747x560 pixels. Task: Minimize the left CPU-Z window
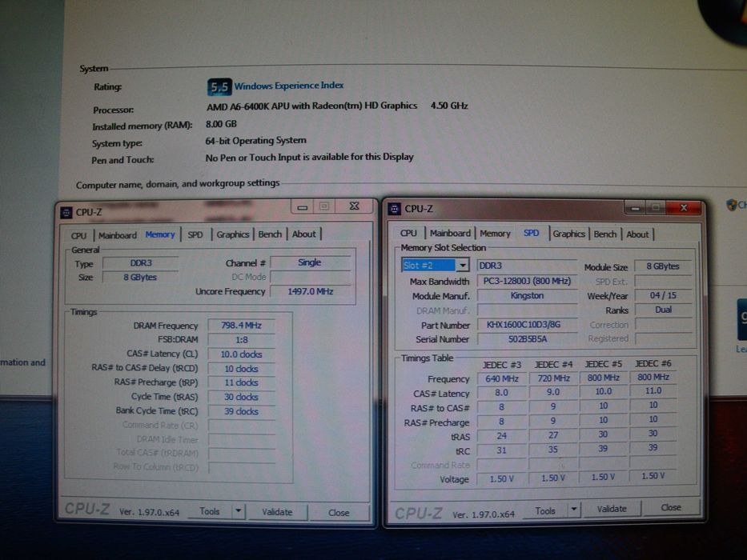tap(302, 207)
